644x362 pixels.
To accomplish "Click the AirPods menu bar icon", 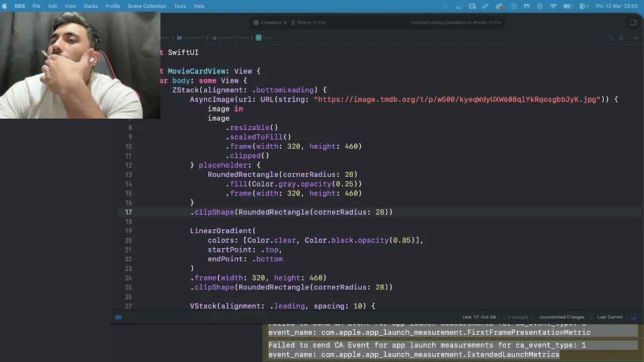I will (526, 6).
